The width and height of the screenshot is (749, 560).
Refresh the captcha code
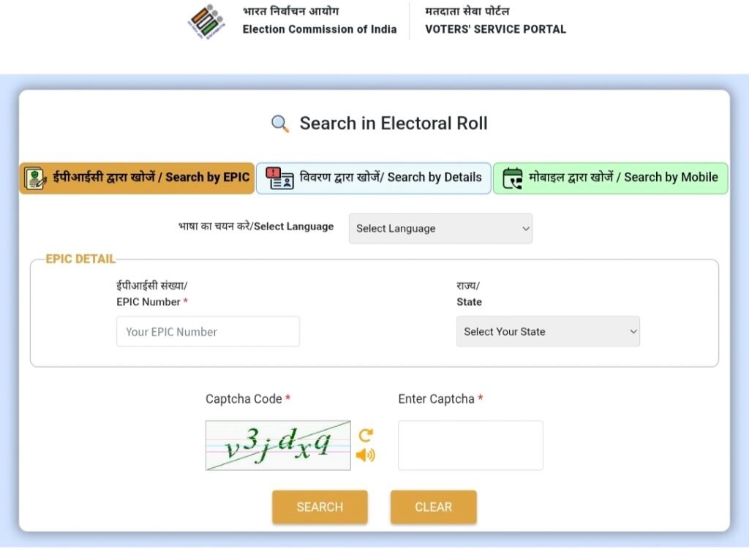point(366,435)
